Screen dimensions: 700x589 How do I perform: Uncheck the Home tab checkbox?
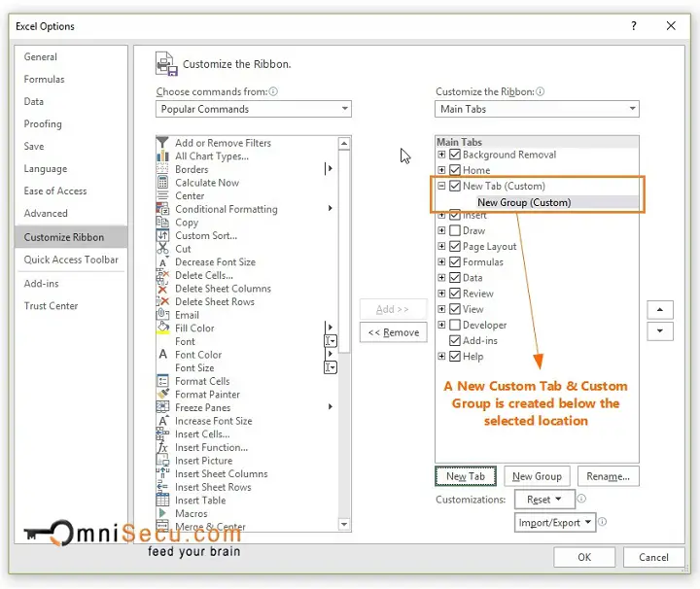454,170
